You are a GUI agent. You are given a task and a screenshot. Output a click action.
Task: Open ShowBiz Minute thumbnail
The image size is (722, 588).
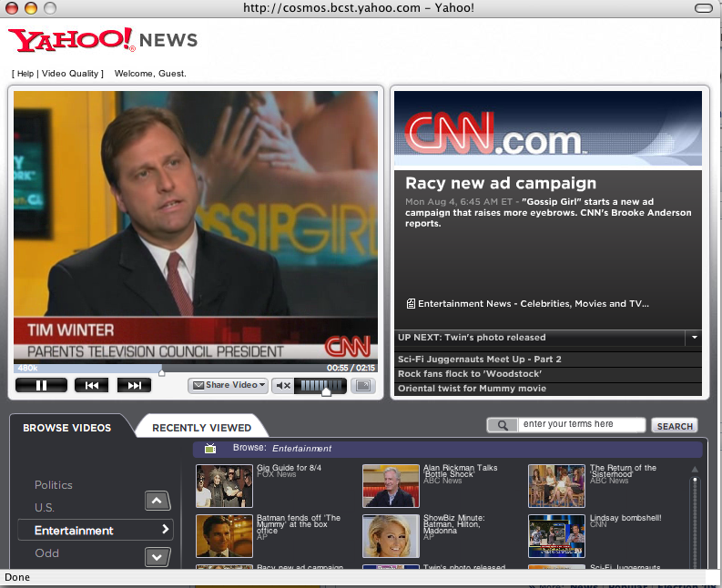(x=391, y=536)
